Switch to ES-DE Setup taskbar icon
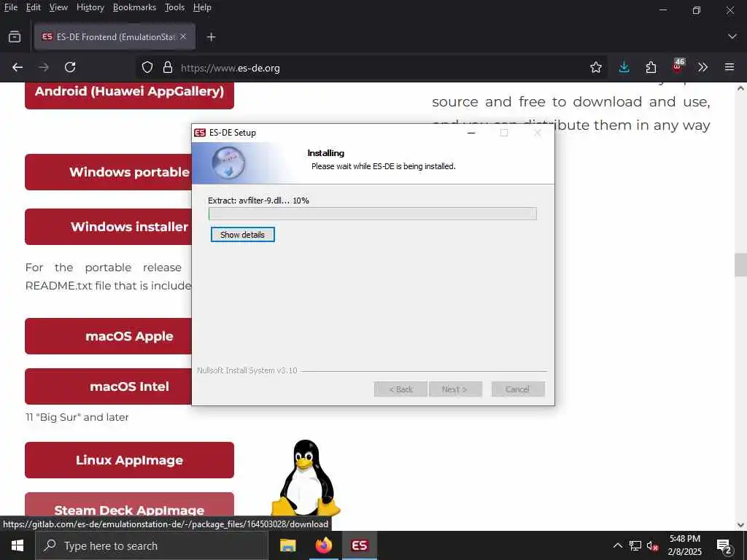The image size is (747, 560). pyautogui.click(x=359, y=545)
